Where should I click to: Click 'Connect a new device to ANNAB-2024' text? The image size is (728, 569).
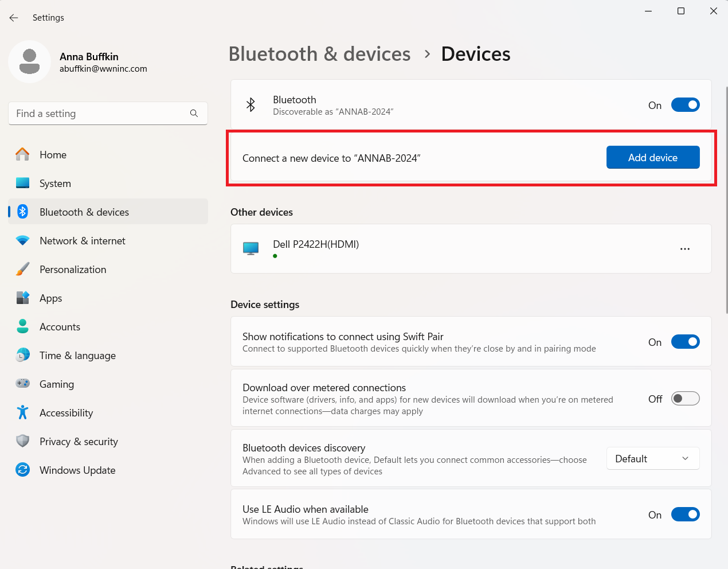pos(331,158)
